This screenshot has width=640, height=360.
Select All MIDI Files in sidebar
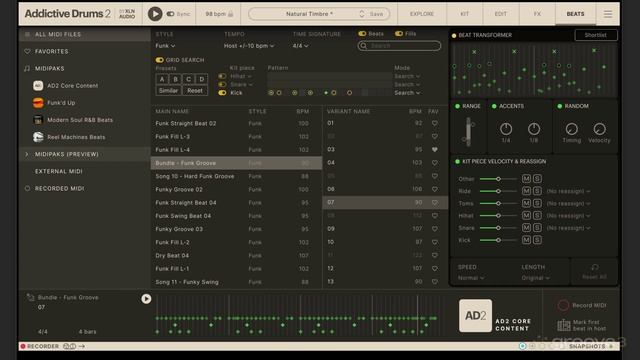point(84,34)
